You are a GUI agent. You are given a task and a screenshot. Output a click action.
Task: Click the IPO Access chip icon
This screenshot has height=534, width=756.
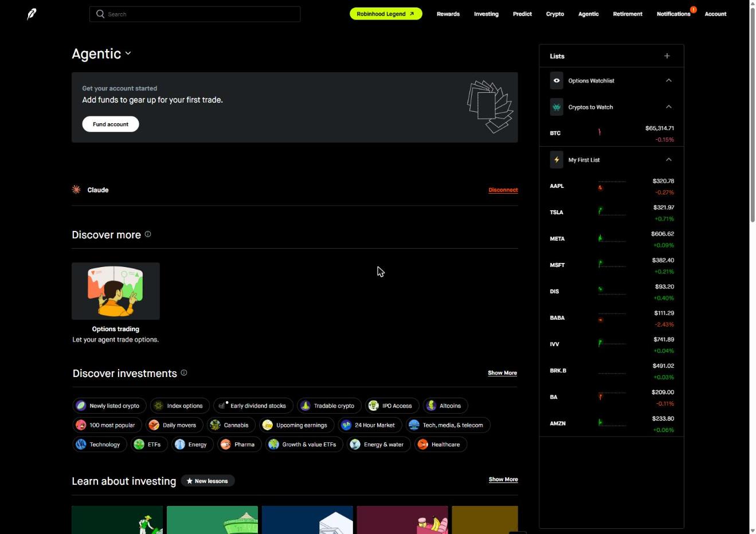click(374, 406)
